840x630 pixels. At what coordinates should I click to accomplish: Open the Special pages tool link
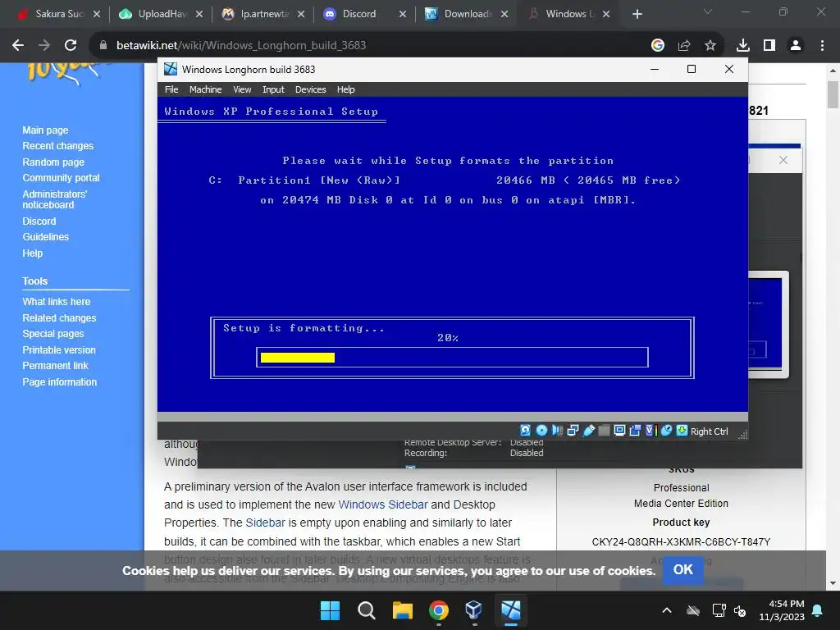tap(53, 334)
